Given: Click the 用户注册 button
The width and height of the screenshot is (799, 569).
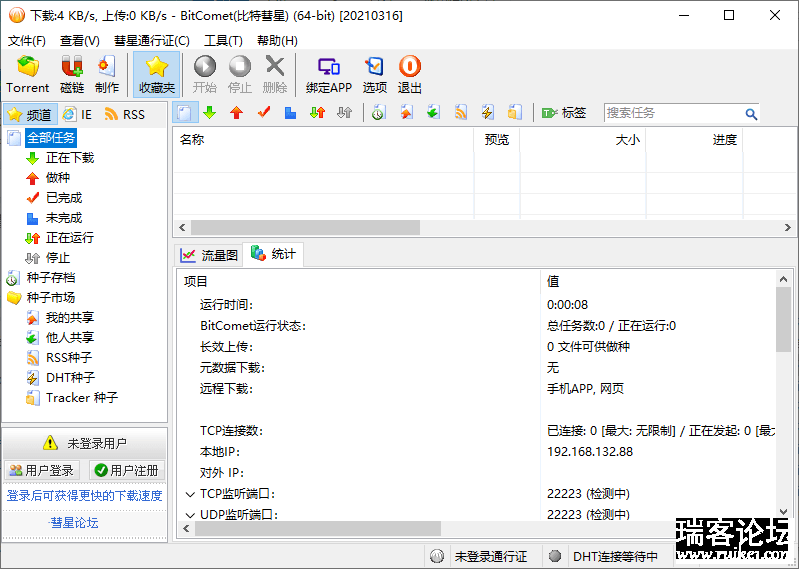Looking at the screenshot, I should point(127,470).
